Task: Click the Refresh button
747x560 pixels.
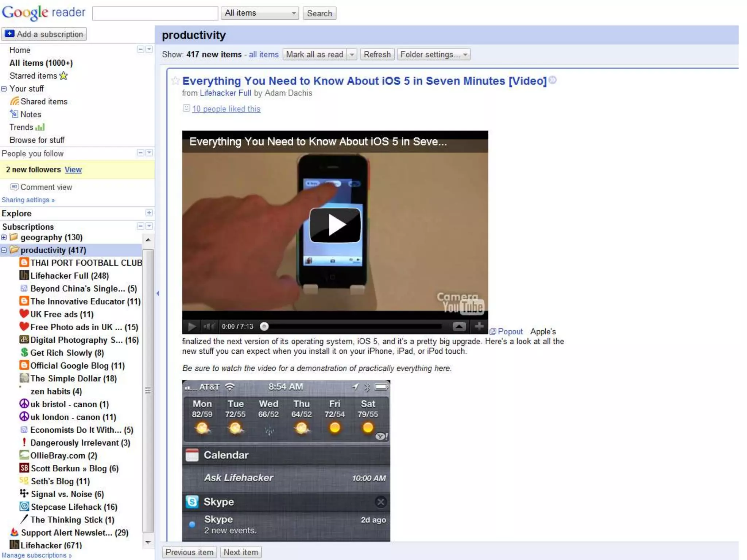Action: 377,55
